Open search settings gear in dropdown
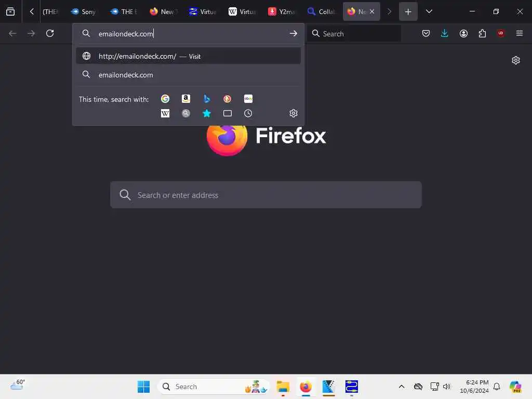The image size is (532, 399). point(294,113)
